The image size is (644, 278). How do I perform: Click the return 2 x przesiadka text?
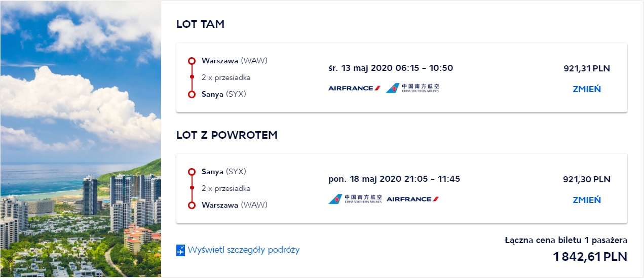(226, 188)
